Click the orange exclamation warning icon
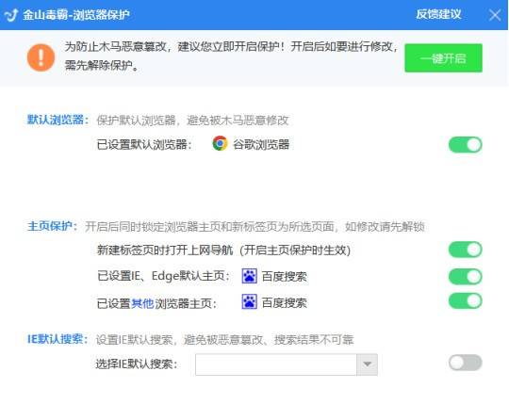This screenshot has height=420, width=509. pos(41,57)
